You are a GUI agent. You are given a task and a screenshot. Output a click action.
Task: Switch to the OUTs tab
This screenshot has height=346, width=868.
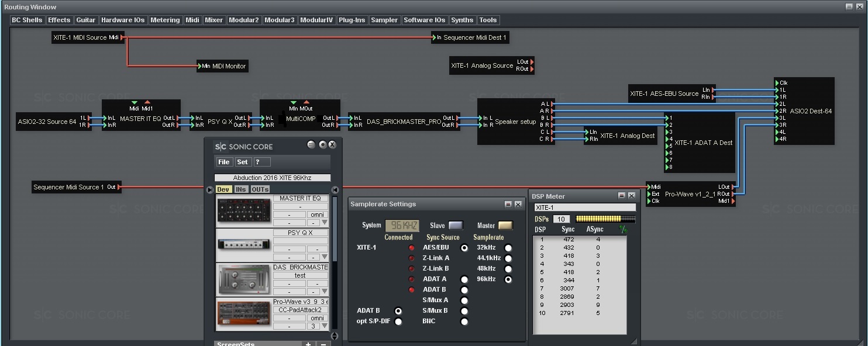(260, 189)
